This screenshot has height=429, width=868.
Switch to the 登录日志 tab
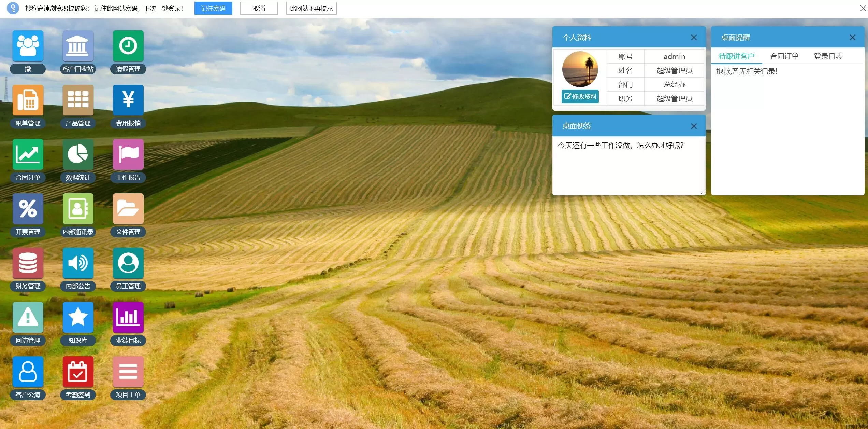coord(828,56)
